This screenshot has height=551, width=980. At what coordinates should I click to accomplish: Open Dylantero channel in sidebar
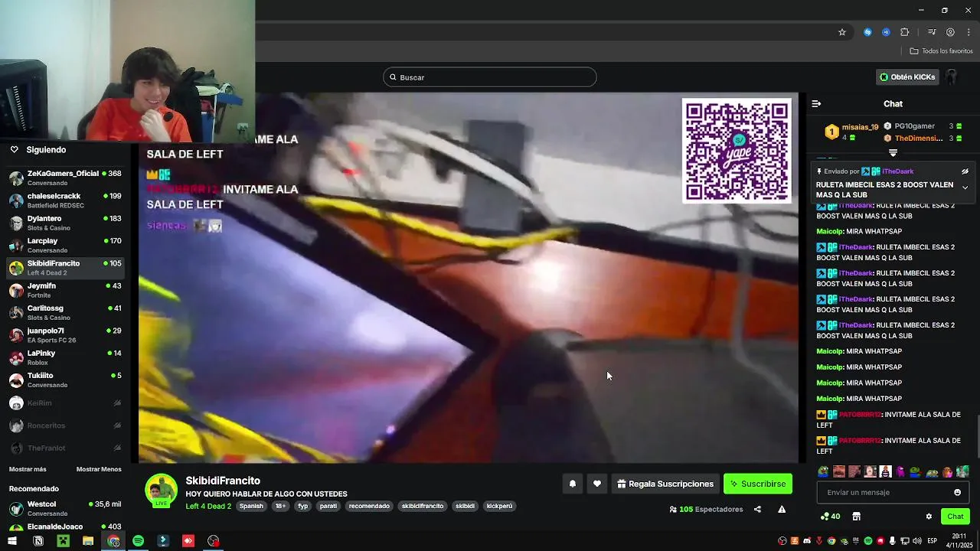coord(65,223)
